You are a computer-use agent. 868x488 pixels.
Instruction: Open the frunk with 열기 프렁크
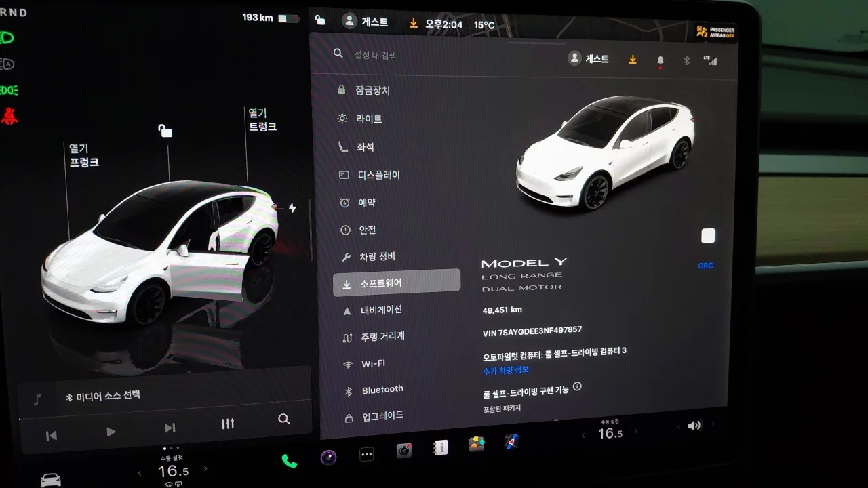click(83, 156)
